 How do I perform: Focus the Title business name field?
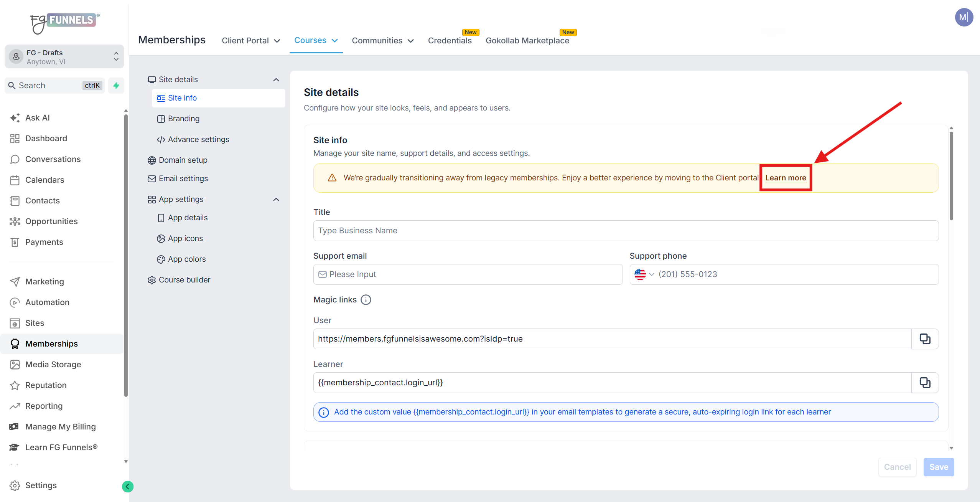626,231
